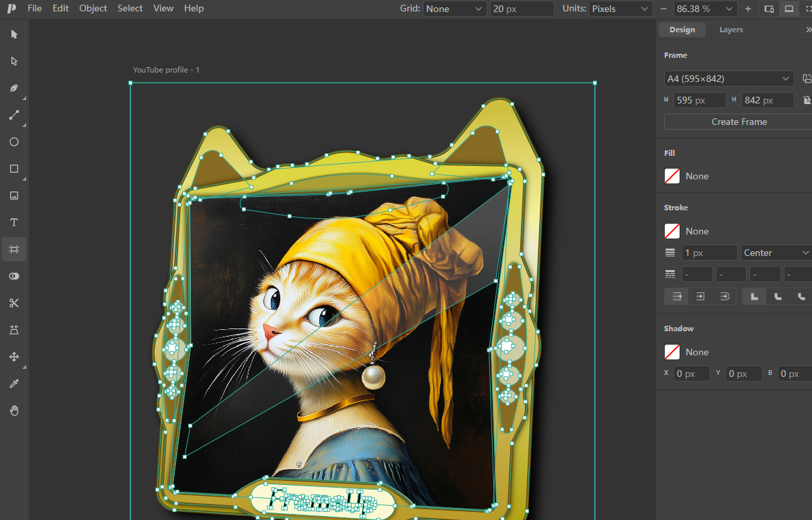
Task: Pick the Eyedropper tool
Action: click(14, 384)
